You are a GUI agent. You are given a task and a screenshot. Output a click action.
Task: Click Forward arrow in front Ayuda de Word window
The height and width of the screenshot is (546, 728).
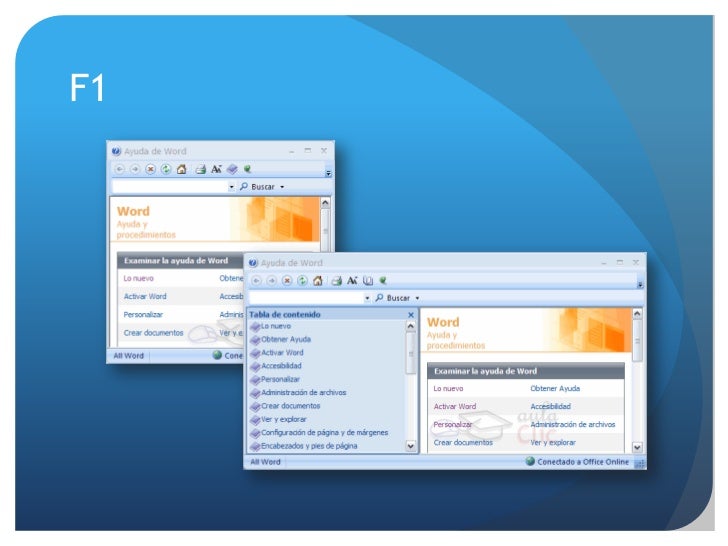click(x=272, y=281)
